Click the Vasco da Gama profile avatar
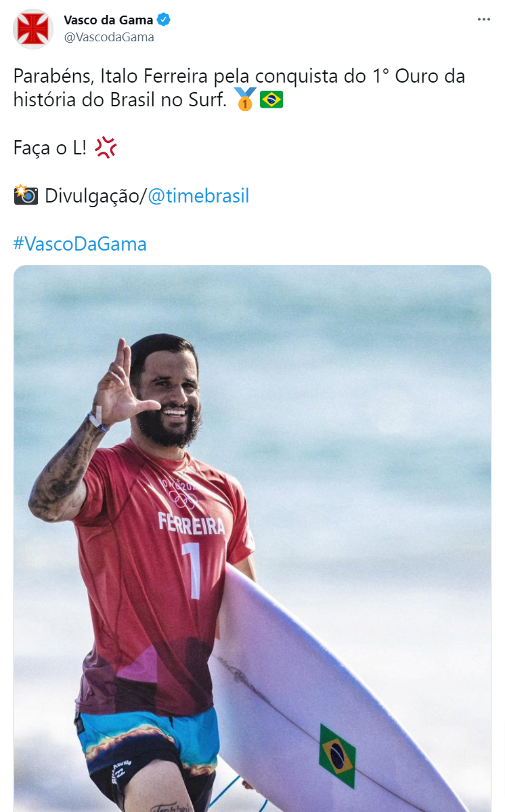Screen dimensions: 505x812 [x=33, y=29]
